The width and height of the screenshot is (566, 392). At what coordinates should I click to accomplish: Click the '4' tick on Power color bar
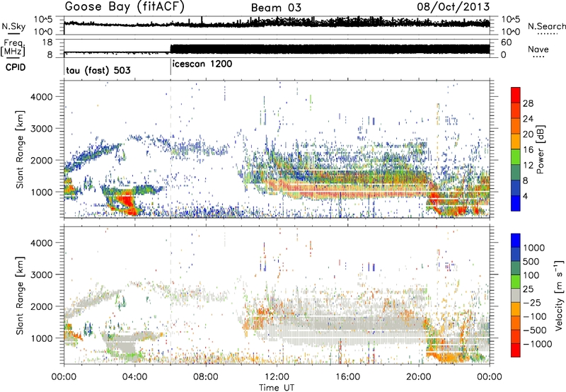[x=525, y=196]
